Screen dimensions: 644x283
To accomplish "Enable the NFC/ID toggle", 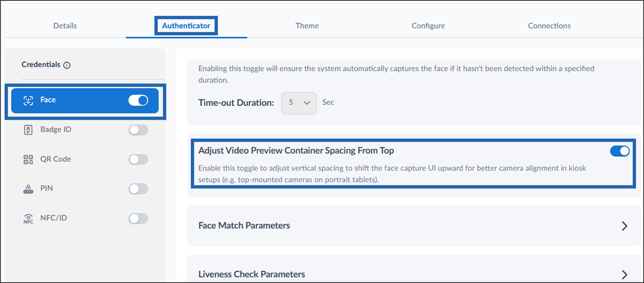I will point(138,218).
